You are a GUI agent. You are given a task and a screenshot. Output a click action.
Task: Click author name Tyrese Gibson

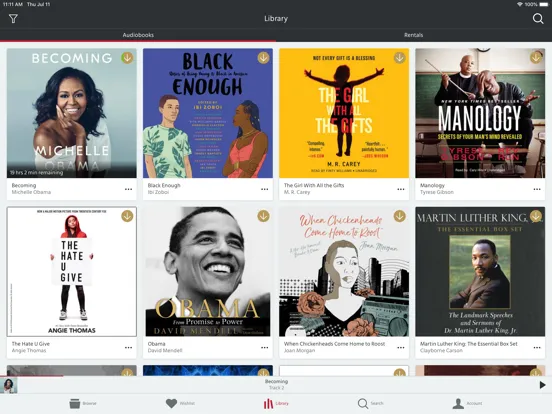coord(437,192)
